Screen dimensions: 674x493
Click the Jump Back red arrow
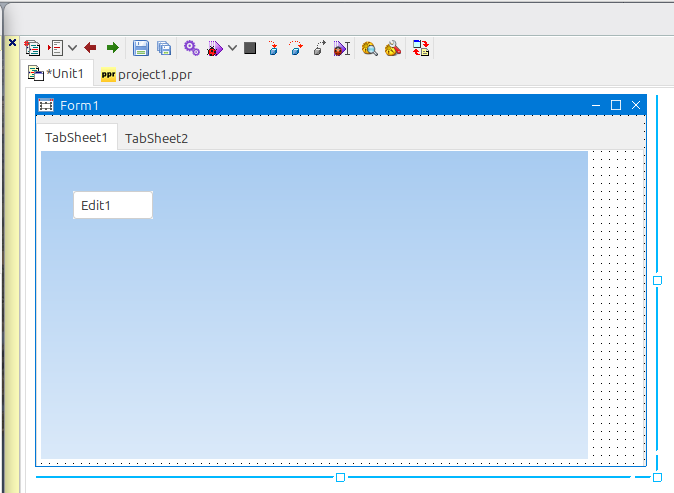click(90, 48)
